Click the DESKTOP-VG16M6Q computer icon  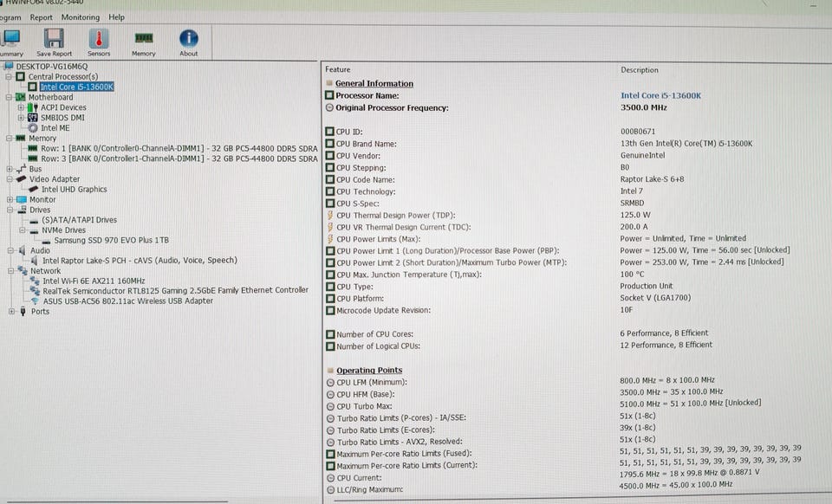[9, 66]
